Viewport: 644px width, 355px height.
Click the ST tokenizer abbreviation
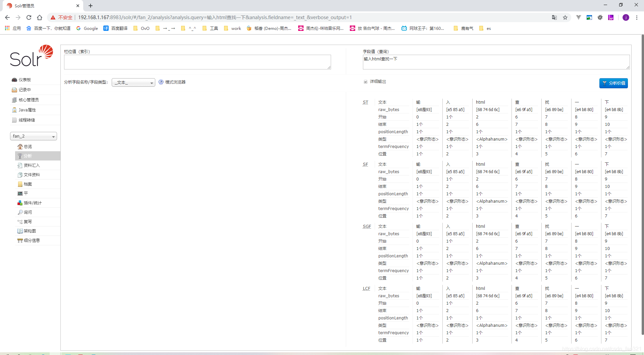coord(366,102)
